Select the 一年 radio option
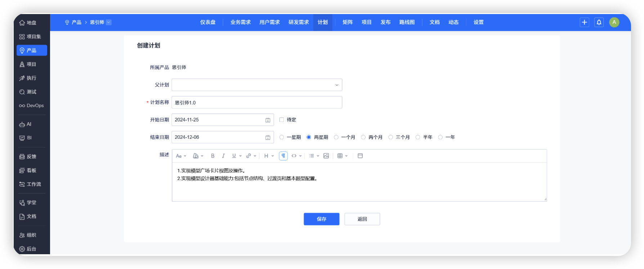Viewport: 644px width, 269px height. [440, 137]
